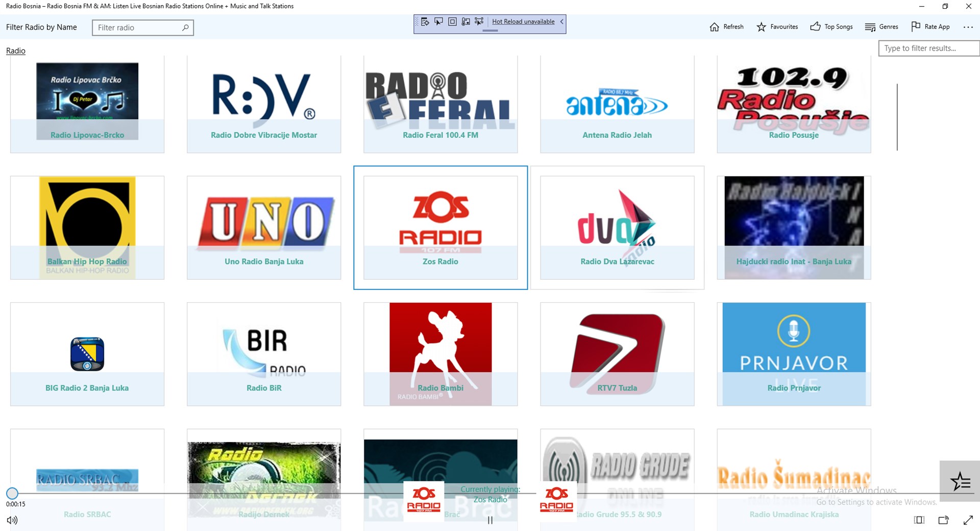Pause the currently playing Zos Radio

[490, 520]
